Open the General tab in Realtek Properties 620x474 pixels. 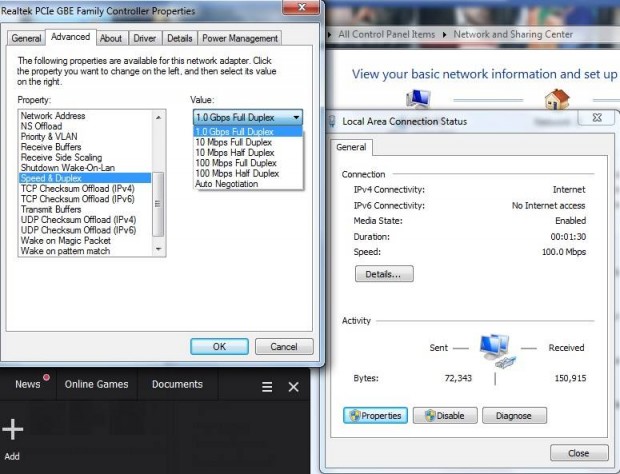[26, 38]
